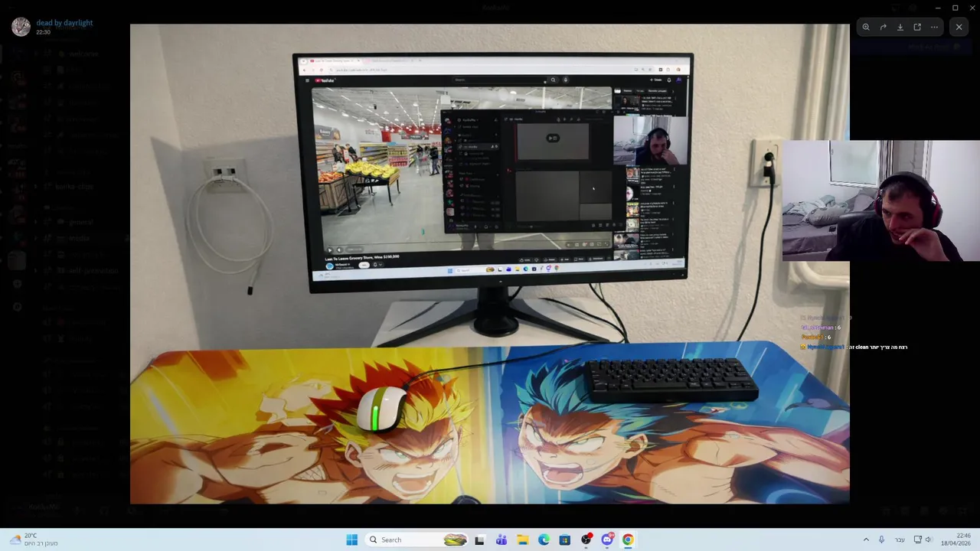Open File Explorer from the taskbar
Viewport: 980px width, 551px height.
(x=522, y=540)
